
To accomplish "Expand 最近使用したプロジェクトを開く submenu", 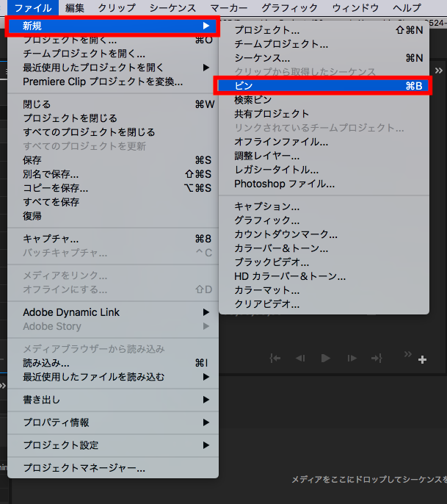I will point(113,68).
